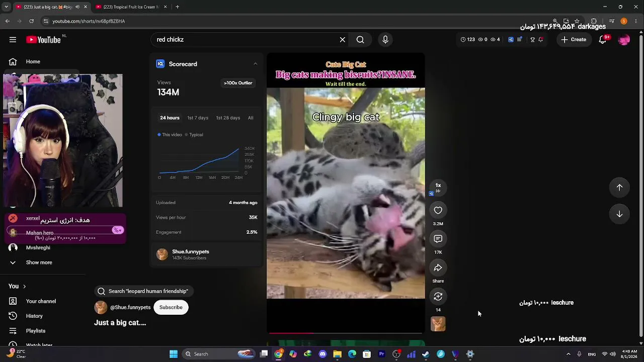The height and width of the screenshot is (362, 644).
Task: Change playback speed with the 1x control
Action: pos(438,188)
